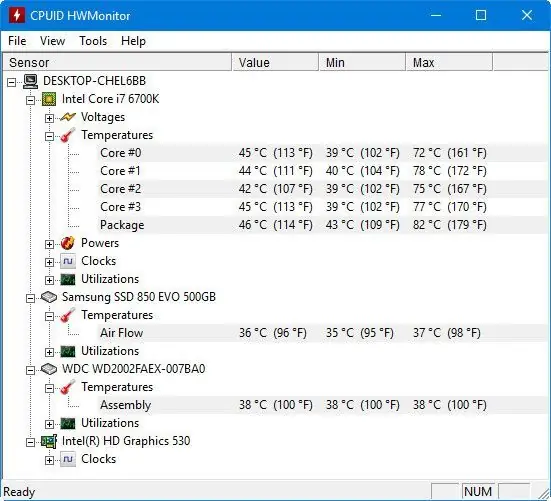551x501 pixels.
Task: Expand the CPU Utilizations node
Action: click(x=50, y=280)
